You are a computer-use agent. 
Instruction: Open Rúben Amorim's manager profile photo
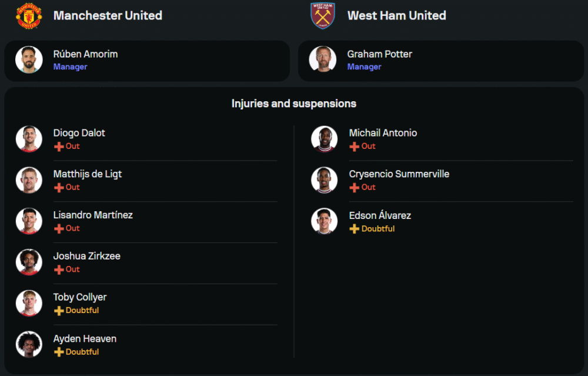pos(29,60)
